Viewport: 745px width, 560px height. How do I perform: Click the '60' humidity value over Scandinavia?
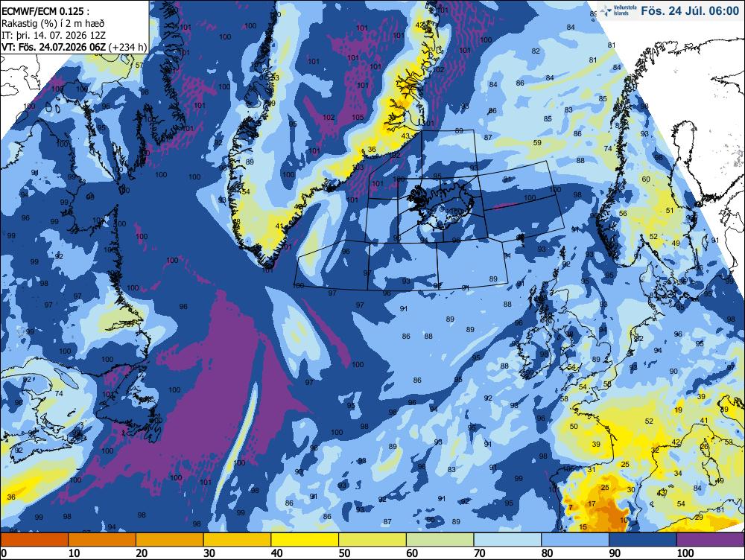pos(646,179)
